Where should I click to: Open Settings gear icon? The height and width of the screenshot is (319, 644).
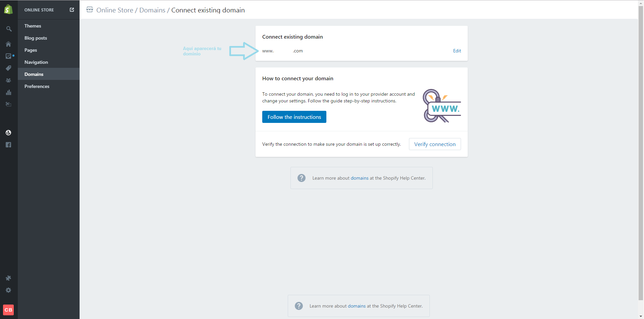(8, 290)
